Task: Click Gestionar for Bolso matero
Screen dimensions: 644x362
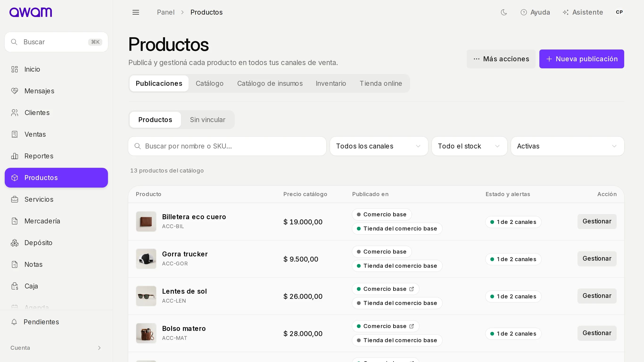Action: pos(597,333)
